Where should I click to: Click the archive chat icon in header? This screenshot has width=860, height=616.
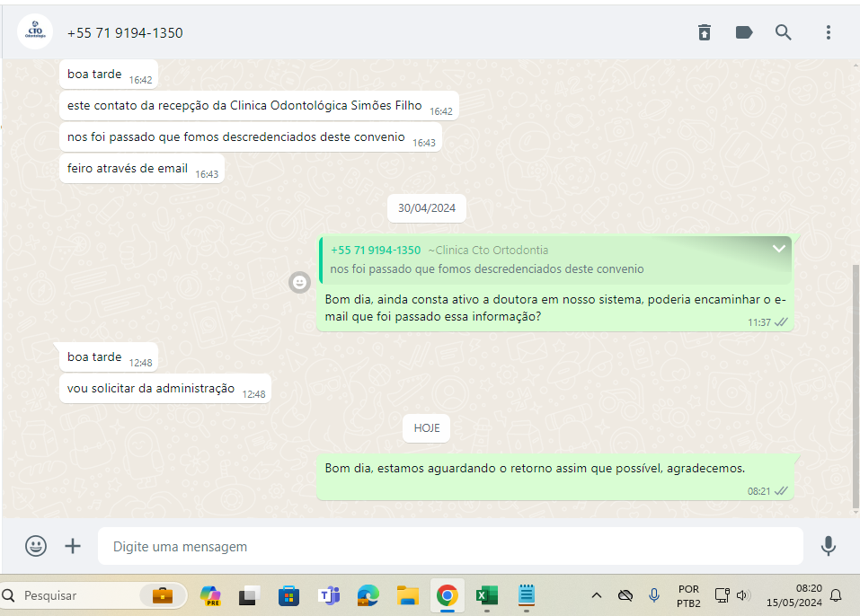click(705, 32)
